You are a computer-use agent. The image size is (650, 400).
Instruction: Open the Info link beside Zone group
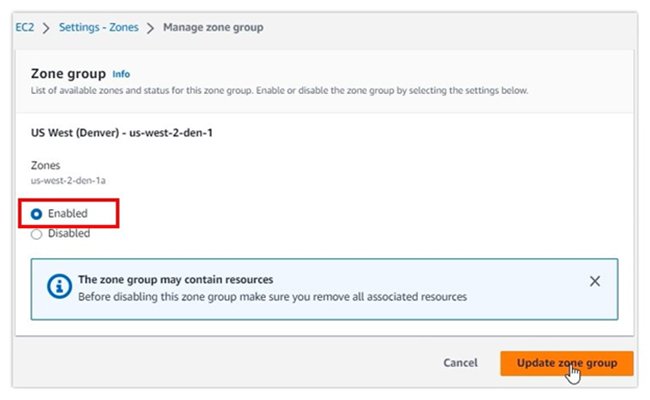point(121,74)
